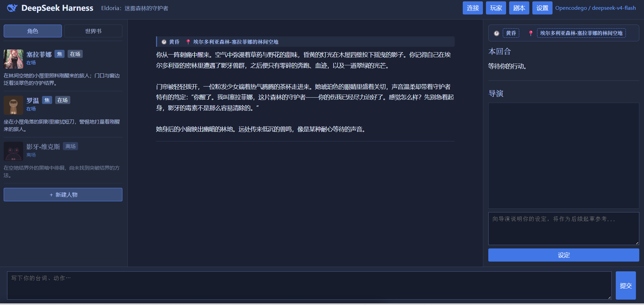The height and width of the screenshot is (305, 644).
Task: Edit the 黄昏 time field in the right panel
Action: [511, 33]
